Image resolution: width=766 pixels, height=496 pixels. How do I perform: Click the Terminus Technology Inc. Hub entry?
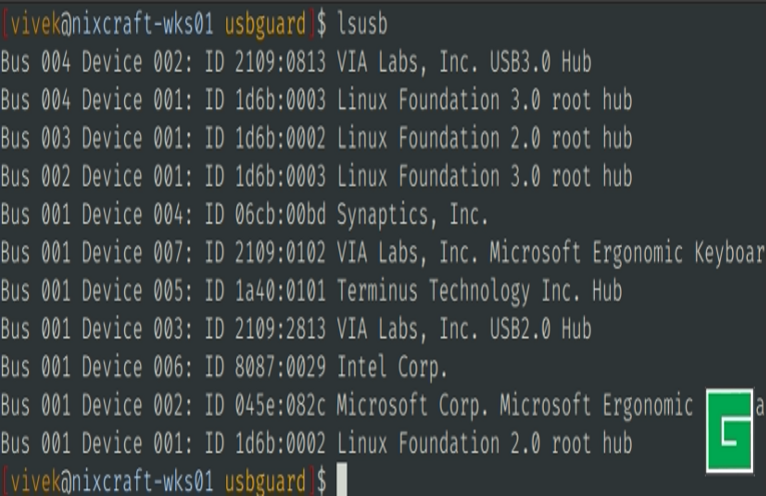tap(479, 291)
